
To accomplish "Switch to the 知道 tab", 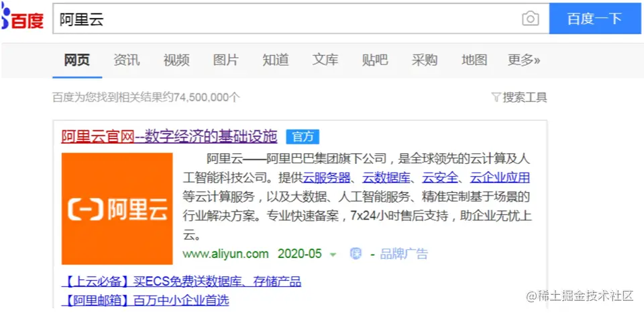I will [276, 60].
